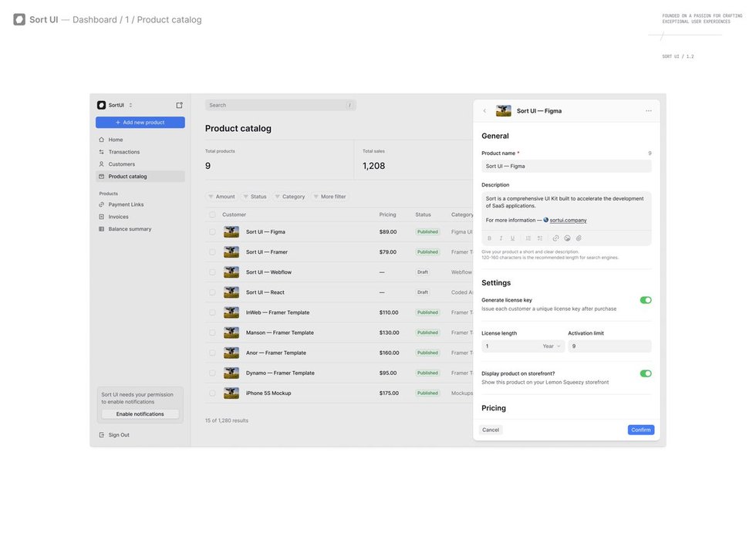Insert a link via the editor toolbar

[x=556, y=238]
